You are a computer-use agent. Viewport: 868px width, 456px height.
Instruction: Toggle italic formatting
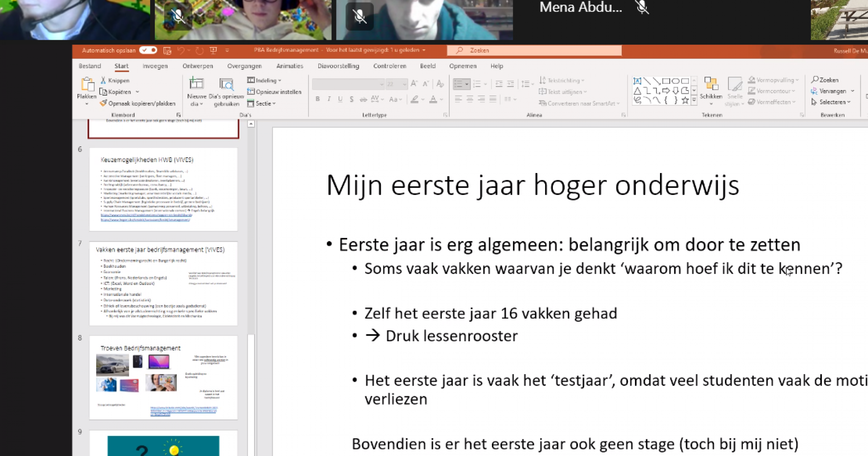[x=329, y=99]
